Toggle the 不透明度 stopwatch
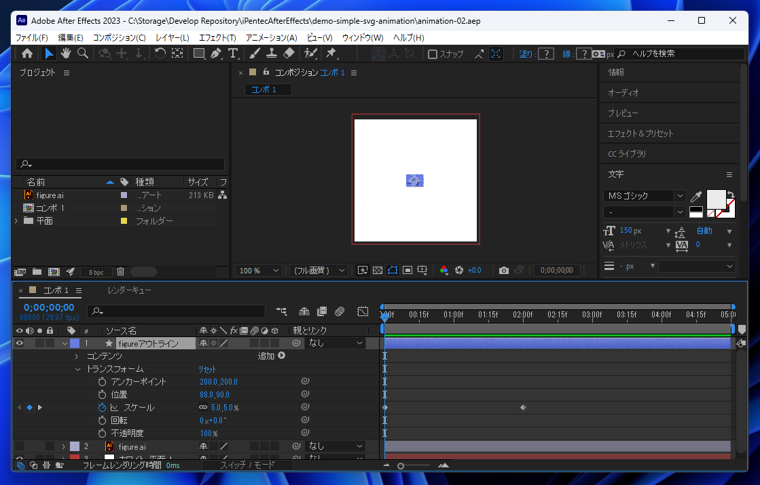The width and height of the screenshot is (760, 485). (x=102, y=433)
